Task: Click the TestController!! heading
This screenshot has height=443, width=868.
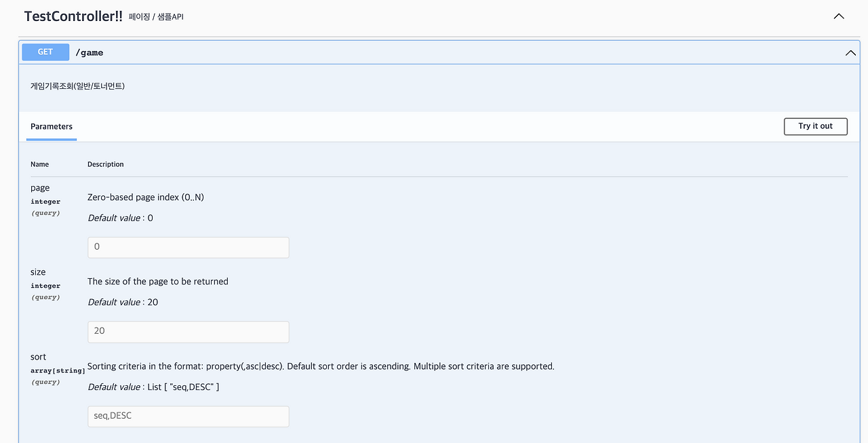Action: (x=74, y=16)
